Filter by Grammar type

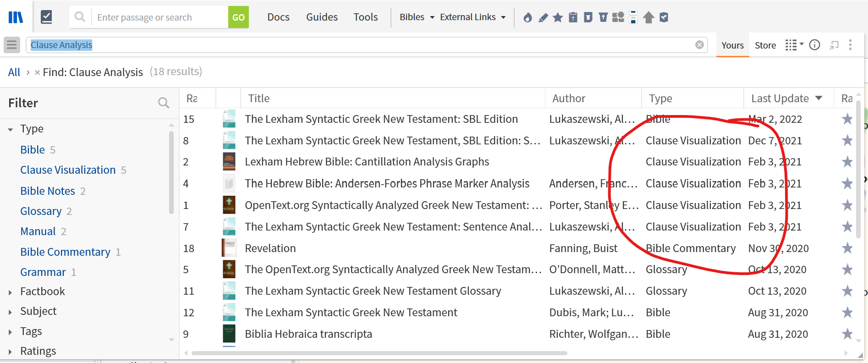(x=43, y=272)
